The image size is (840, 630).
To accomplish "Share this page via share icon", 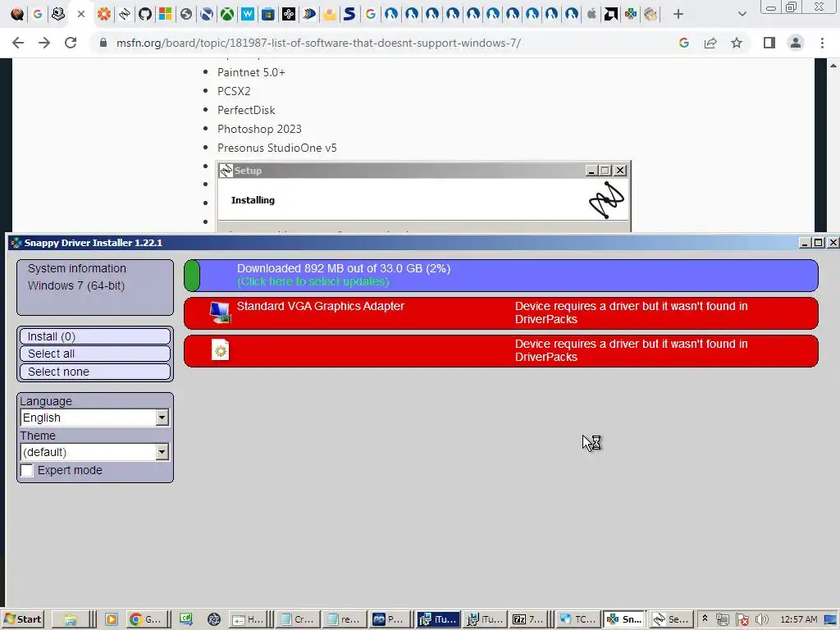I will (710, 43).
